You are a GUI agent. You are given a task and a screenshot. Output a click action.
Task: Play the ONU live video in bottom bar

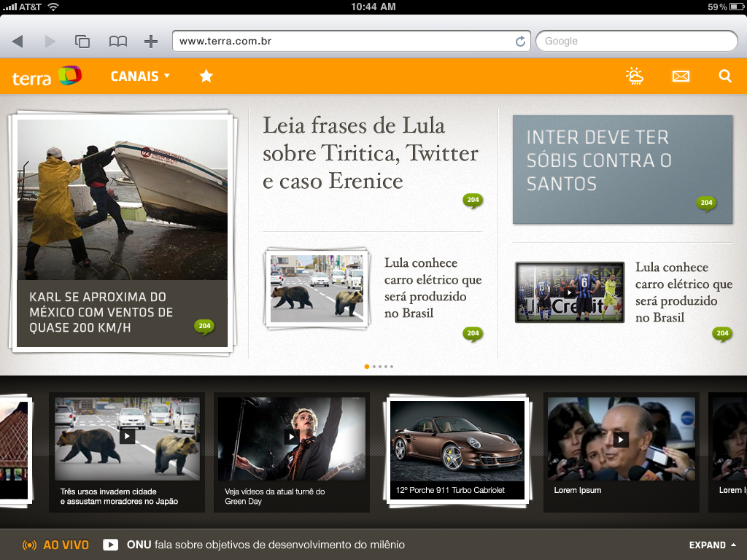(x=111, y=545)
